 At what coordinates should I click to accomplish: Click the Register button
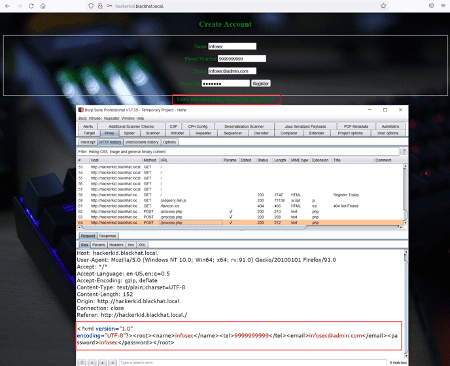[261, 83]
